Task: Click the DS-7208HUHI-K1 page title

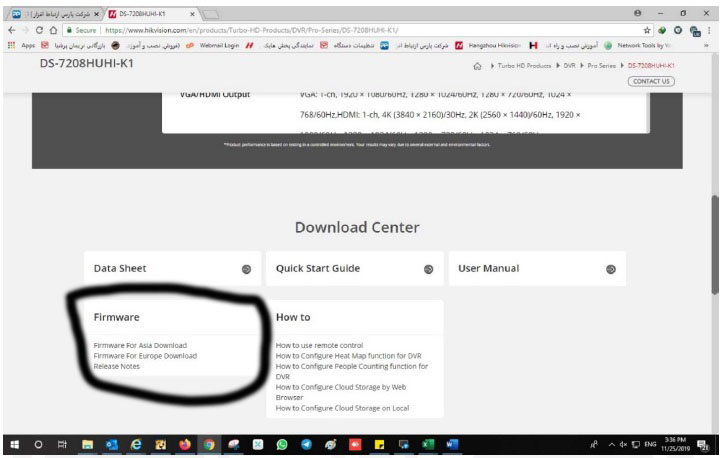Action: (x=86, y=63)
